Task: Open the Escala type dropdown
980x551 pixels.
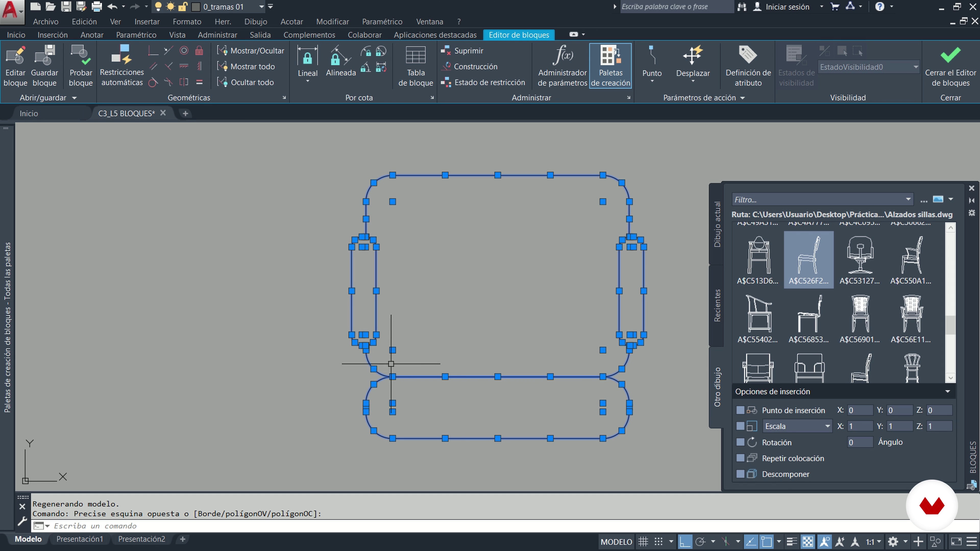Action: [x=797, y=426]
